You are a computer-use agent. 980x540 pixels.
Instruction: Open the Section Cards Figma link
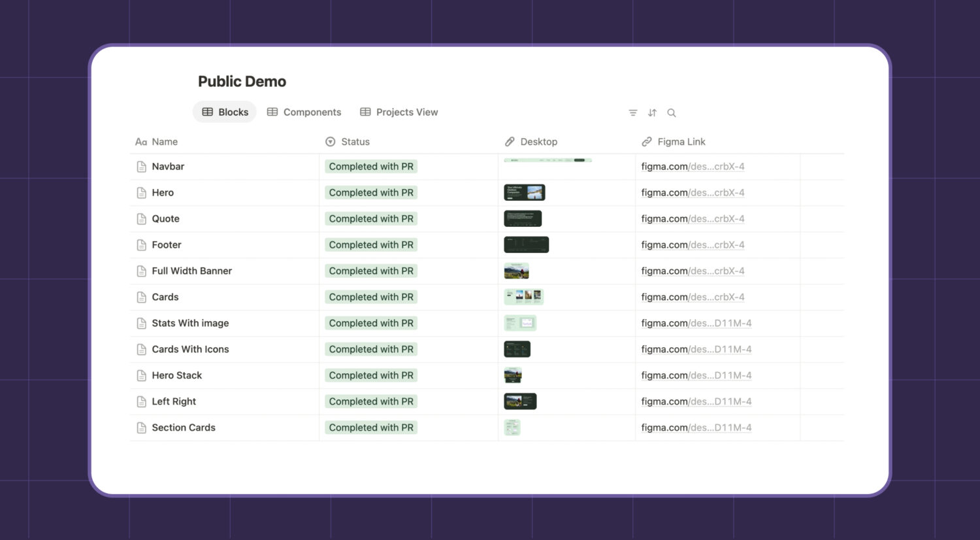coord(696,428)
